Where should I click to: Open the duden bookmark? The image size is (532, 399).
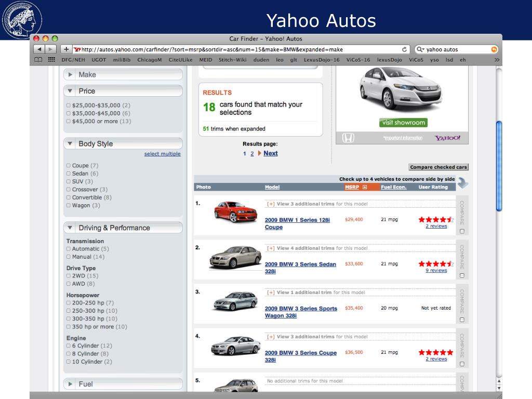[x=261, y=60]
